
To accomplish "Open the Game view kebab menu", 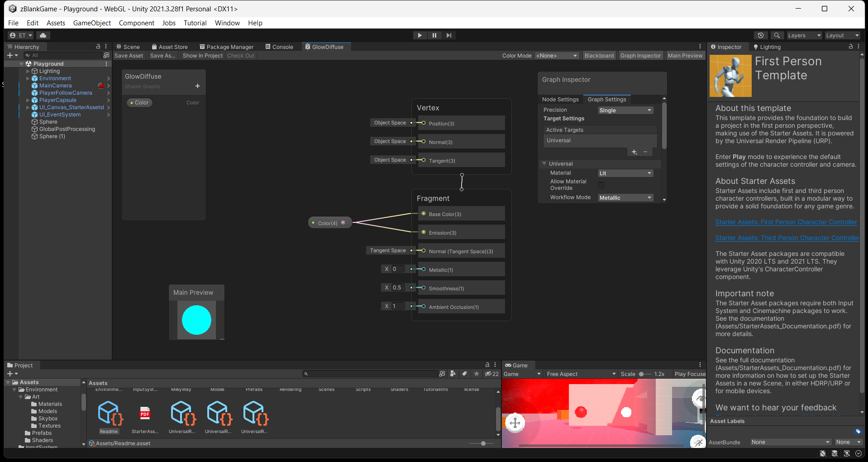I will pyautogui.click(x=700, y=365).
